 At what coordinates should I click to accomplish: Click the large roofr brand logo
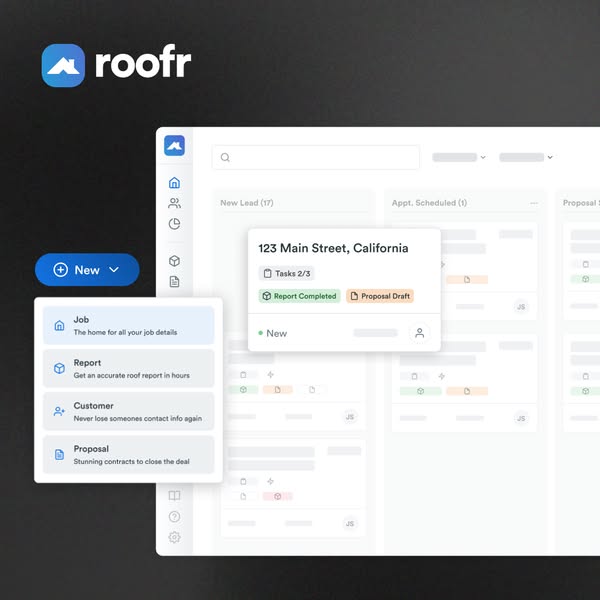coord(116,65)
